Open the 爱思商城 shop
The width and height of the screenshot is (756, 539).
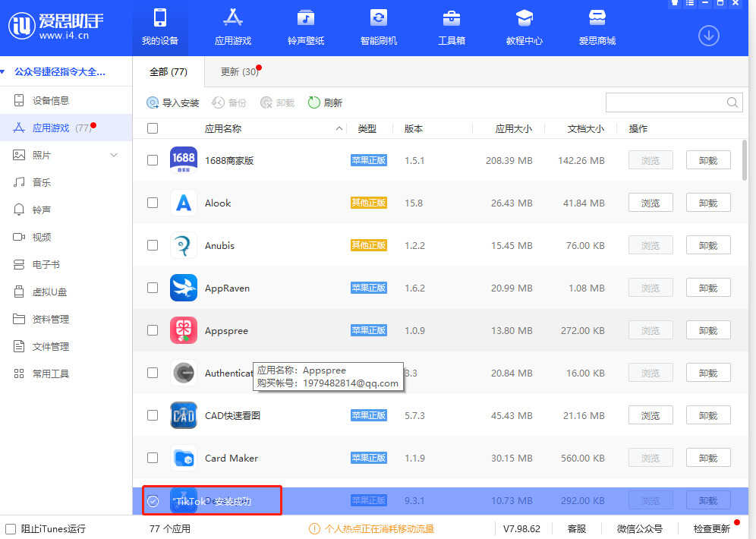[x=597, y=27]
